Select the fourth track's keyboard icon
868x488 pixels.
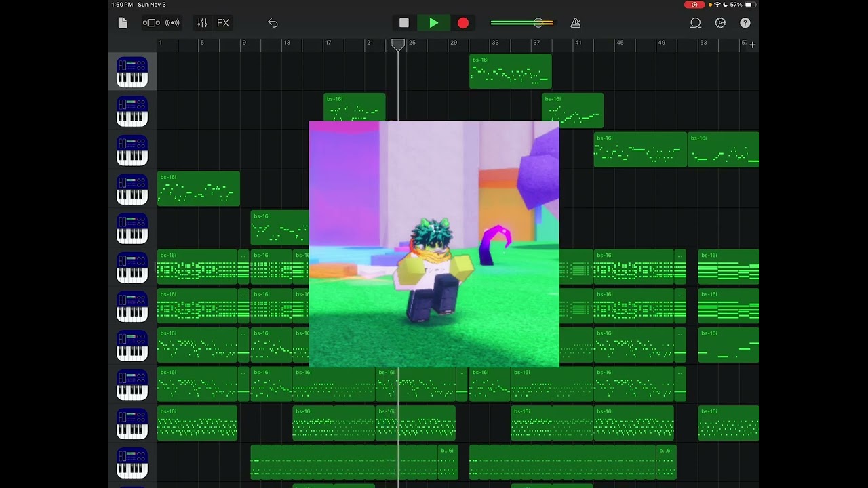pos(132,189)
